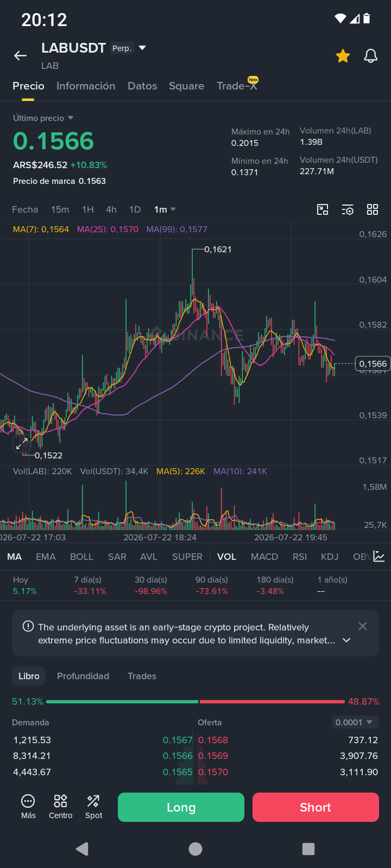
Task: Tap the Hoy 5.17% performance value
Action: pos(25,585)
